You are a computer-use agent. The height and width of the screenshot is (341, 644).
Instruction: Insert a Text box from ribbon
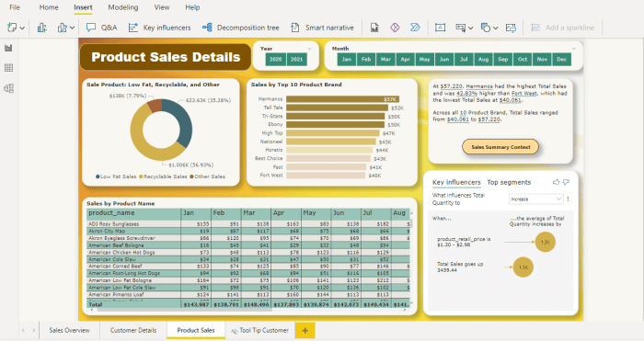tap(440, 28)
